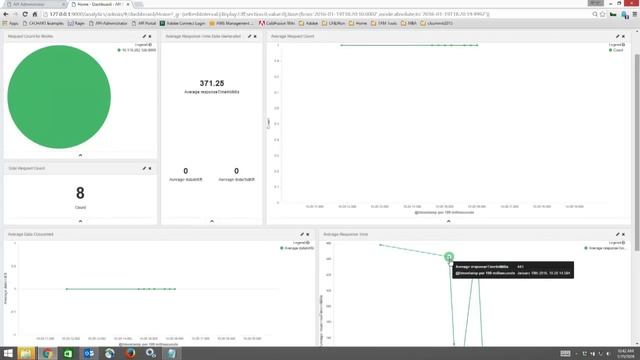The width and height of the screenshot is (640, 360).
Task: Remove Average Response Time Data Generated panel
Action: pos(255,36)
